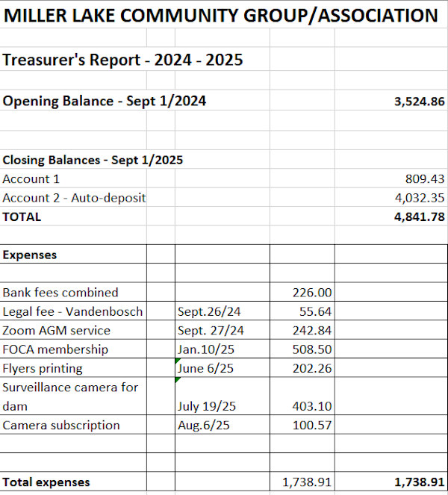Select the Legal fee - Vandenbosch cell

click(72, 311)
